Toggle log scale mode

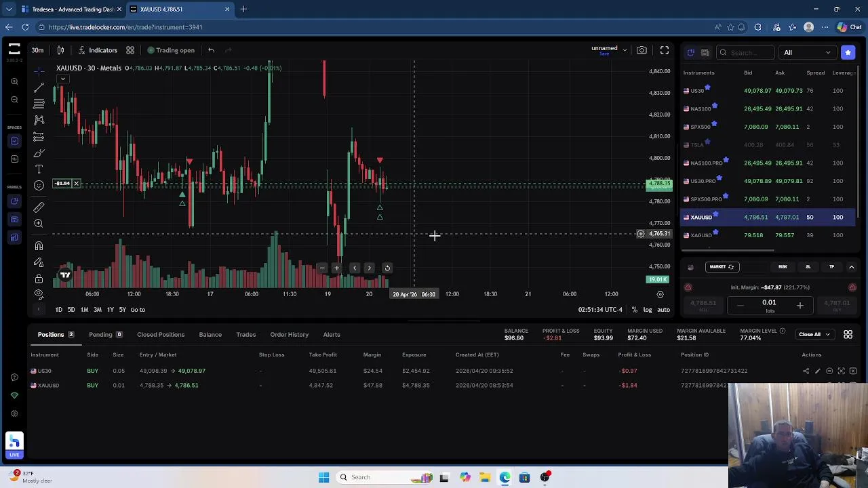[x=648, y=310]
